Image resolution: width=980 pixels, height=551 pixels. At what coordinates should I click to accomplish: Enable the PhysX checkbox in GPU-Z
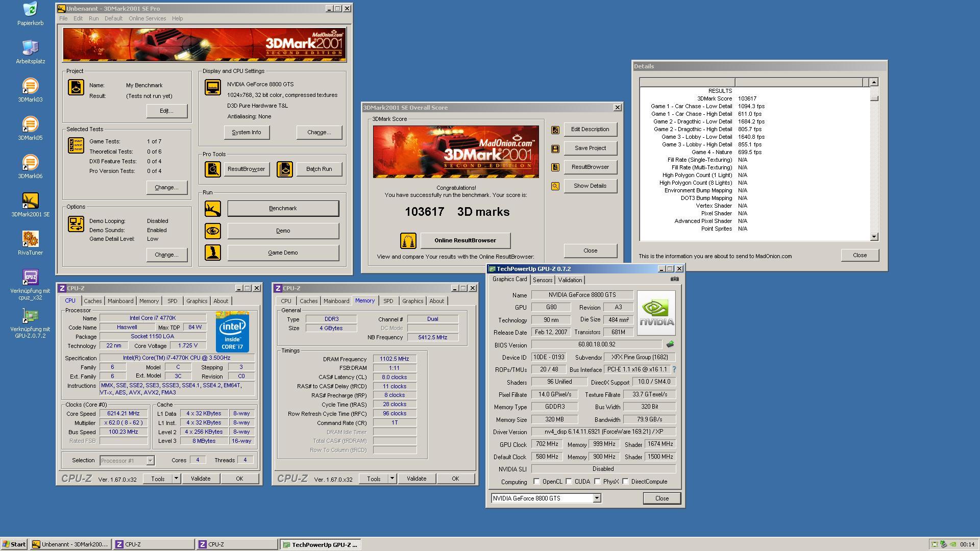coord(597,481)
